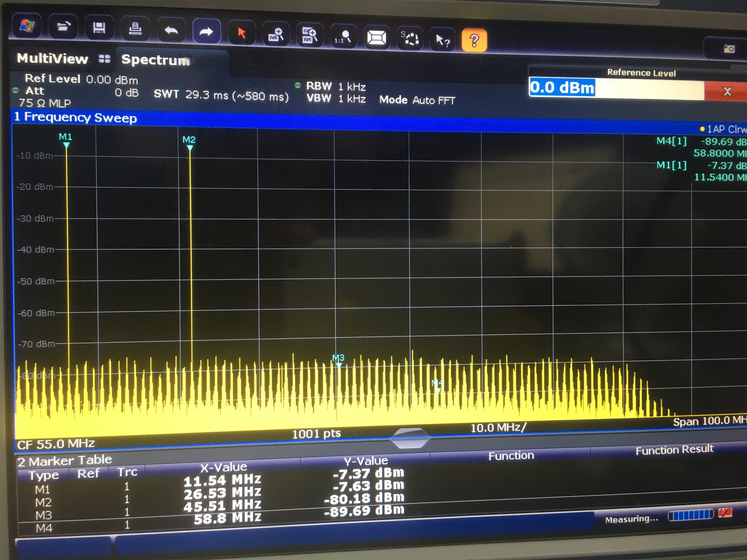Activate the zoom mode magnifier icon
Screen dimensions: 747x560
[x=276, y=34]
